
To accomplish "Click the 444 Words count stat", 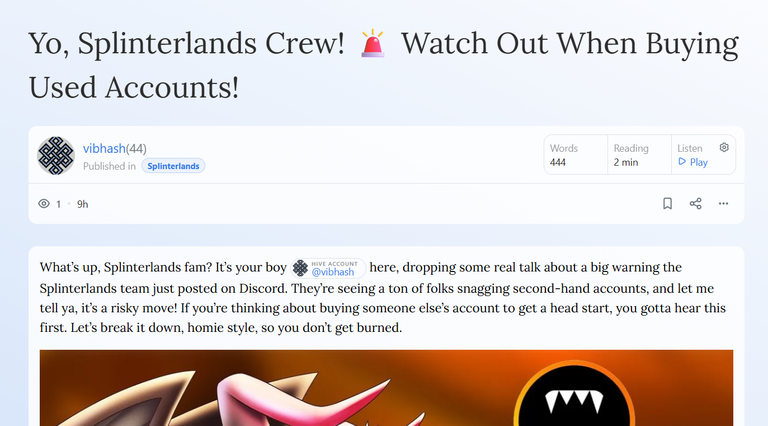I will coord(564,155).
